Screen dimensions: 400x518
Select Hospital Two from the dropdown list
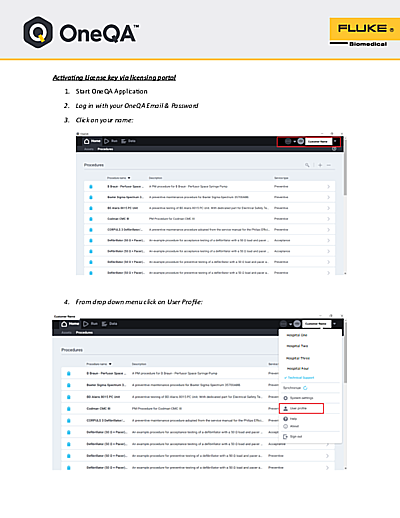297,346
